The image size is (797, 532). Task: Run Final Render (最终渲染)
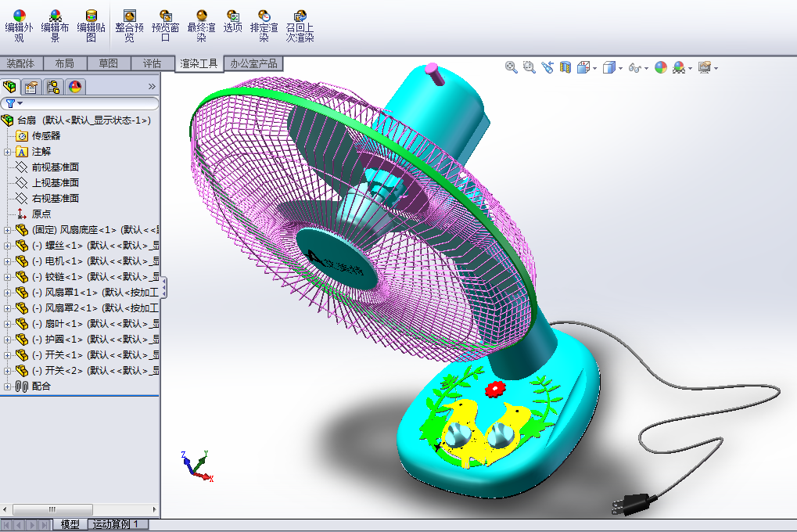pos(201,26)
